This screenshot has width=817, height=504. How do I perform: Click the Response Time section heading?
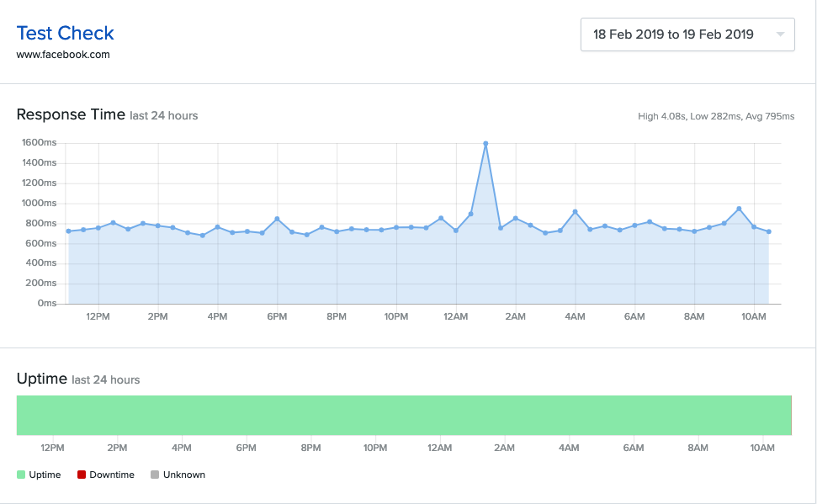click(x=71, y=114)
